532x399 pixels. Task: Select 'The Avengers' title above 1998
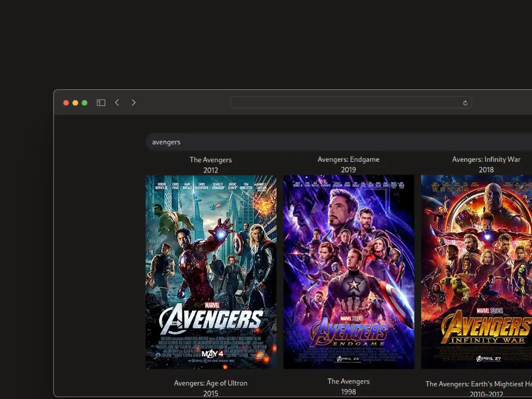click(349, 381)
